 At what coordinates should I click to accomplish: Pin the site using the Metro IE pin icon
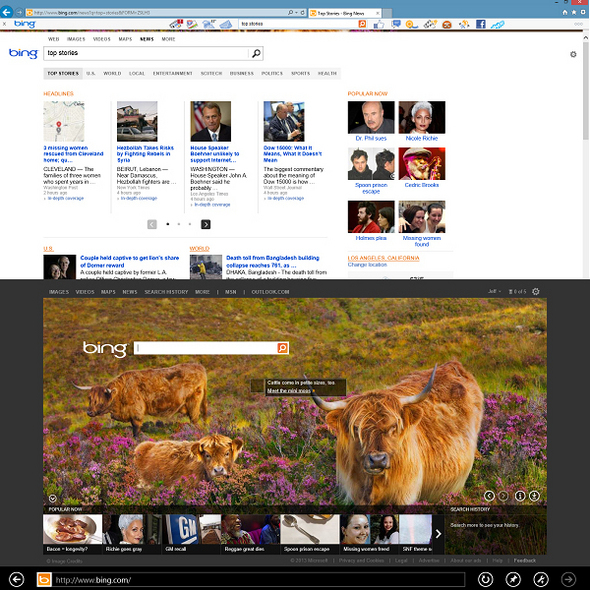click(513, 579)
